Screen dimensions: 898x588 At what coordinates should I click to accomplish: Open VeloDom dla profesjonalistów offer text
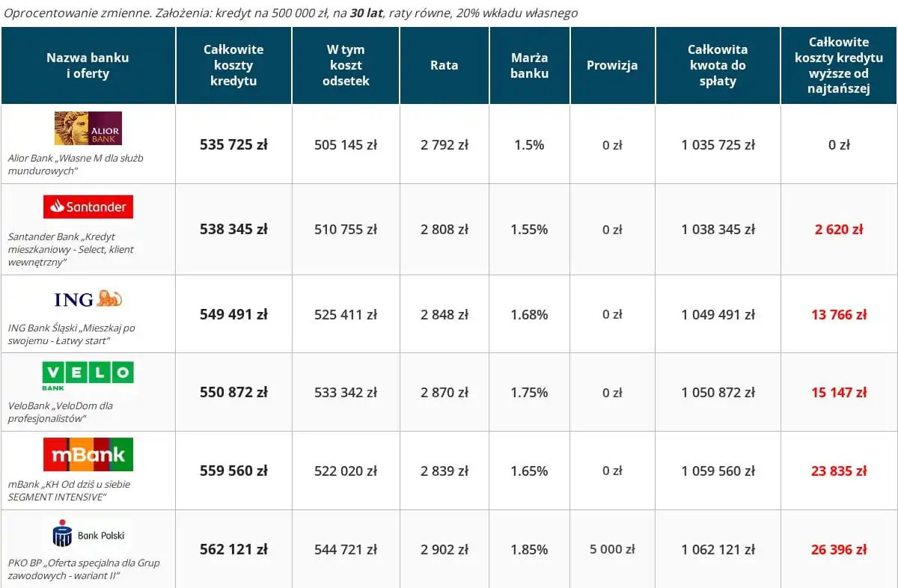(x=60, y=412)
